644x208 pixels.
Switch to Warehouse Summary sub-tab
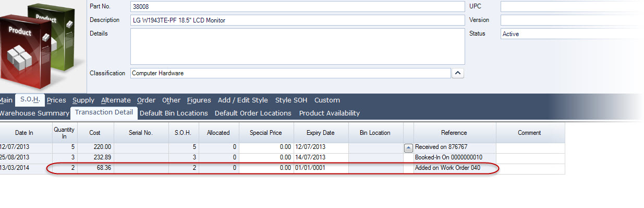click(x=34, y=113)
